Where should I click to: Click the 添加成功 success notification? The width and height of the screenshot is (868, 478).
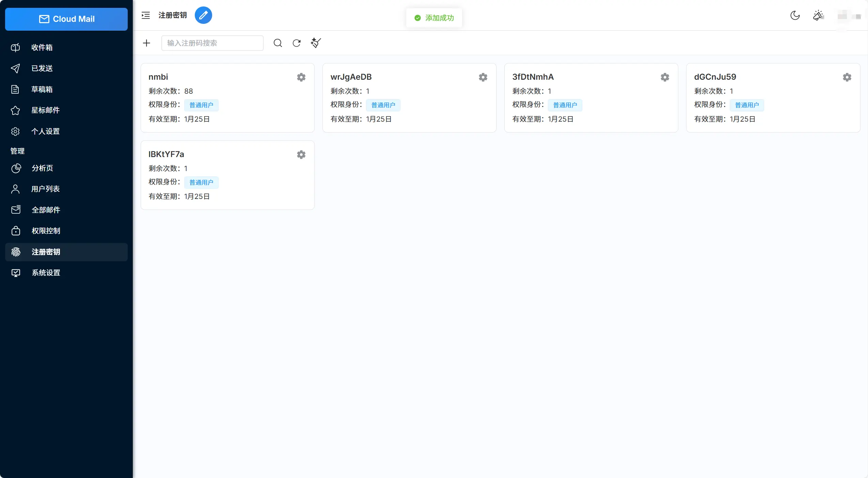click(x=434, y=18)
